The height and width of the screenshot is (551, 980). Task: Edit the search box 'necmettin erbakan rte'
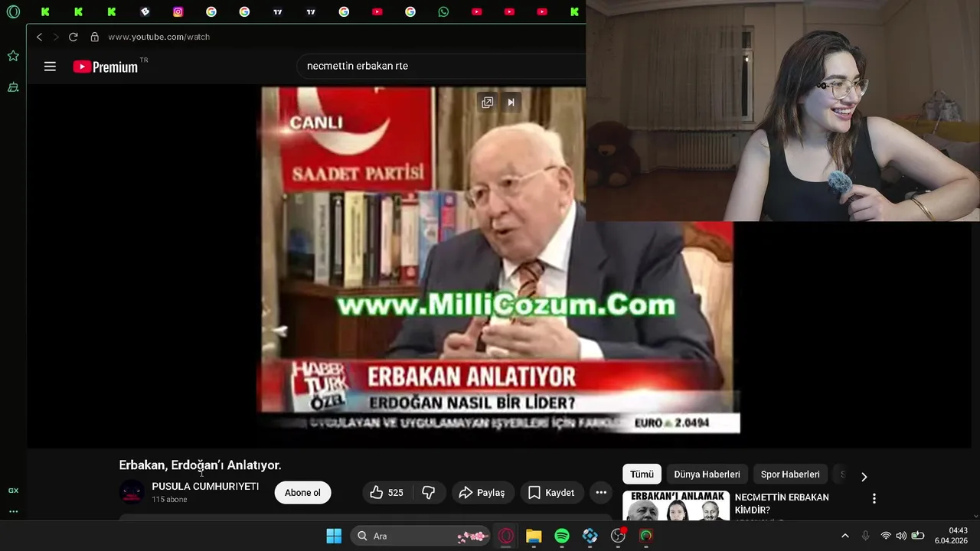[x=442, y=66]
